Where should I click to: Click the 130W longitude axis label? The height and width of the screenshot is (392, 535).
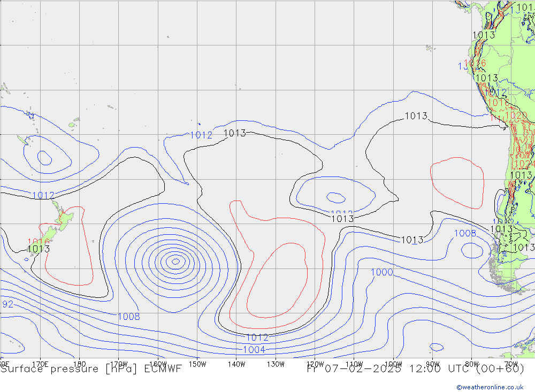click(276, 364)
